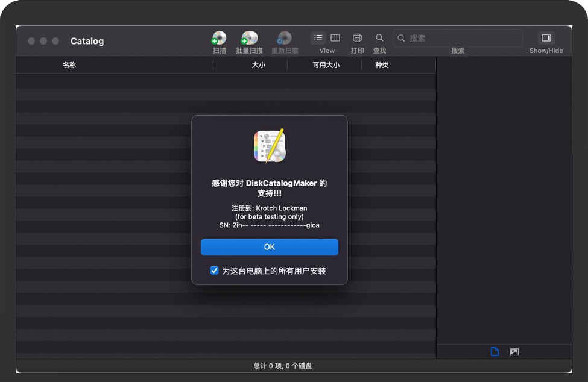Click the 打印 print icon
The width and height of the screenshot is (588, 382).
(357, 37)
